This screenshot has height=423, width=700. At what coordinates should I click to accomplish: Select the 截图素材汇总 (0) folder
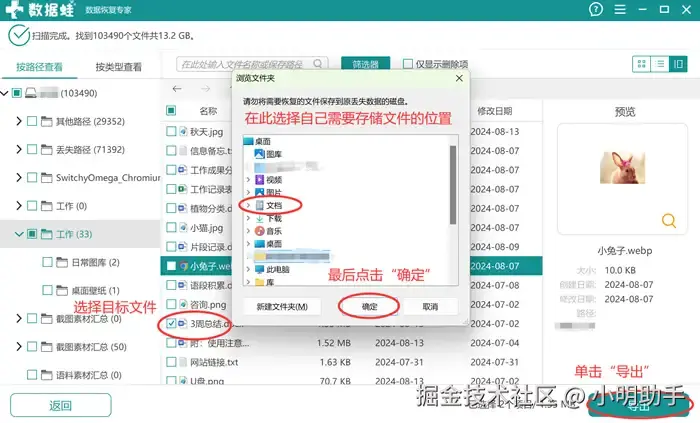88,318
